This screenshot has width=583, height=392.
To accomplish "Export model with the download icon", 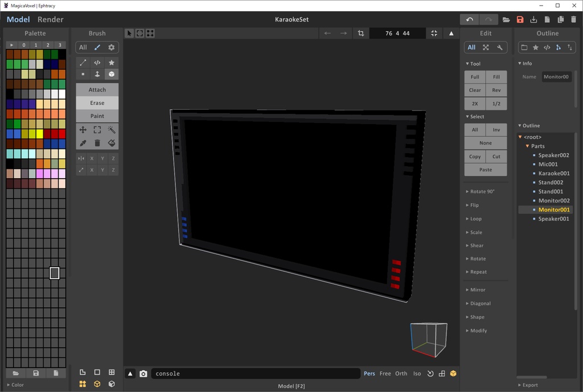I will coord(533,20).
